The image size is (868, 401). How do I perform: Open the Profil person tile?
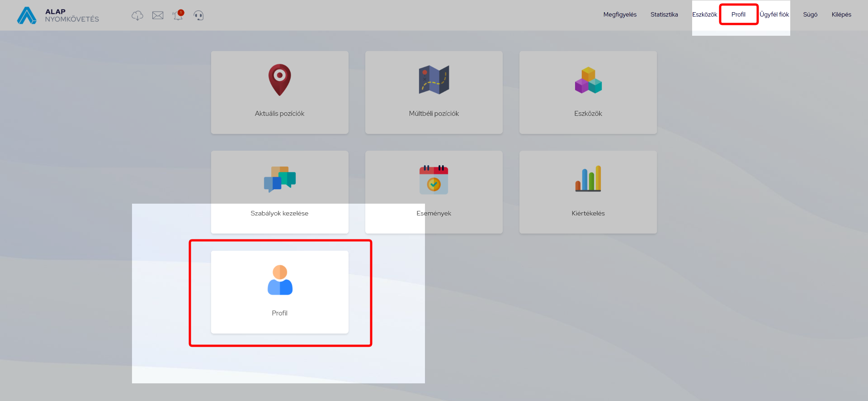pyautogui.click(x=279, y=292)
